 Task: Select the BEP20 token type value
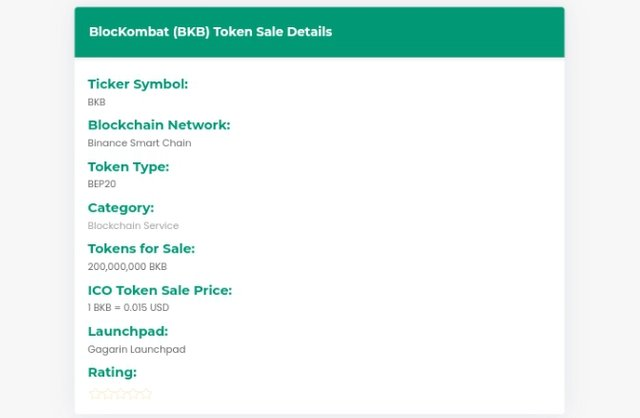tap(102, 184)
